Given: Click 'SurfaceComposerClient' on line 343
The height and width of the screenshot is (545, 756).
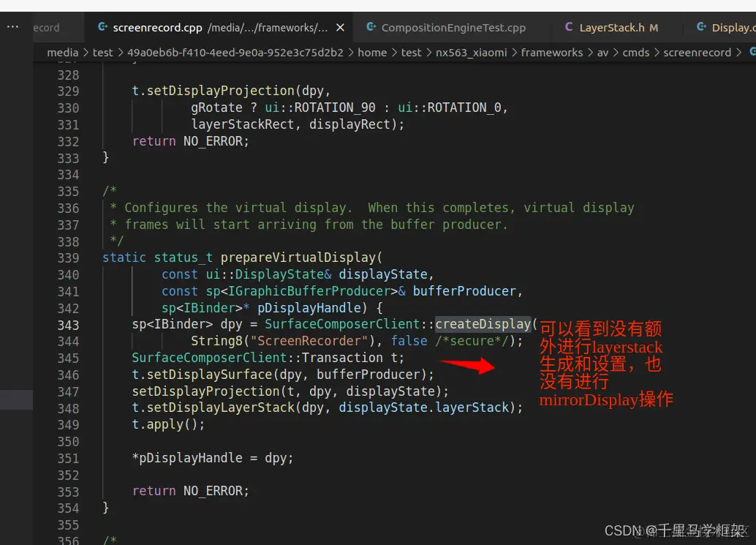Looking at the screenshot, I should click(342, 324).
